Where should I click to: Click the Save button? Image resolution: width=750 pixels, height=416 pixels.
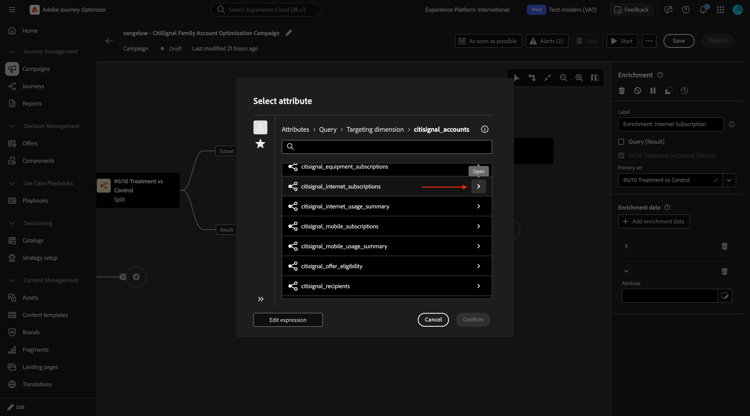tap(679, 41)
